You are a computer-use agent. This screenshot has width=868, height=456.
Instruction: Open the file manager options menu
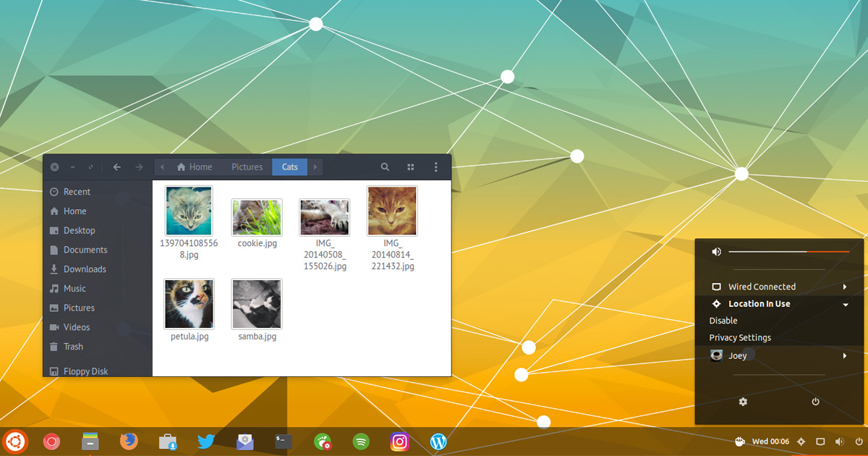435,166
